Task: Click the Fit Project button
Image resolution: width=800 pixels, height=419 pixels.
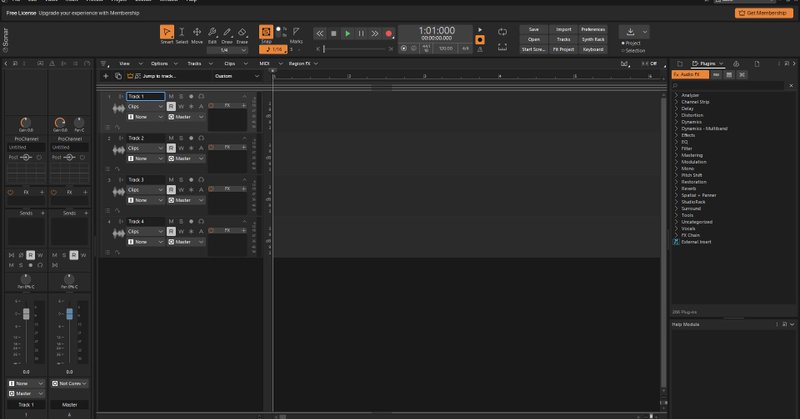Action: (563, 50)
